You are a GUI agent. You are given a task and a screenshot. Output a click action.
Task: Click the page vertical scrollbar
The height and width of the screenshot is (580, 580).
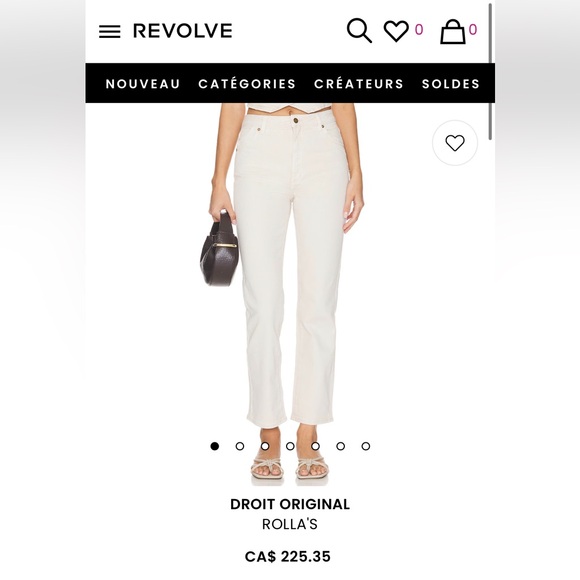pos(490,72)
